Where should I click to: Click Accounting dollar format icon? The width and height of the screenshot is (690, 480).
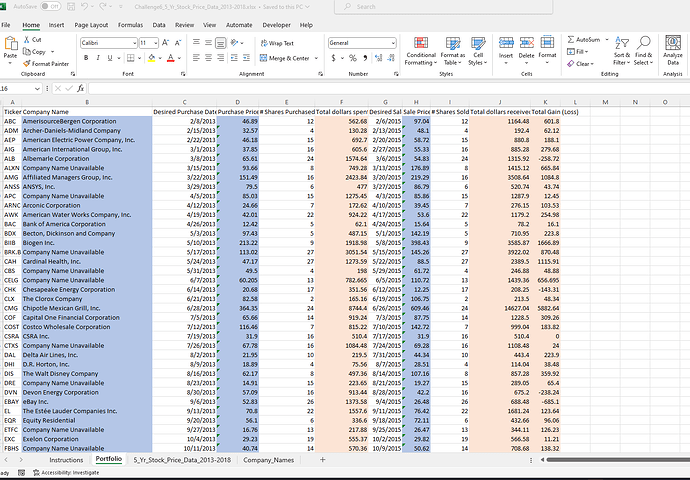point(334,58)
